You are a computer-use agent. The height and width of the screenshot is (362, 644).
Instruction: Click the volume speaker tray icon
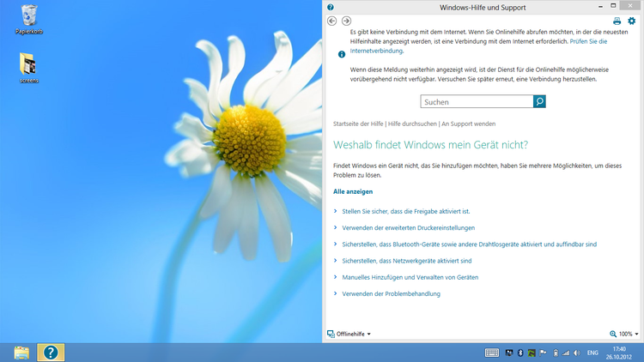[576, 353]
